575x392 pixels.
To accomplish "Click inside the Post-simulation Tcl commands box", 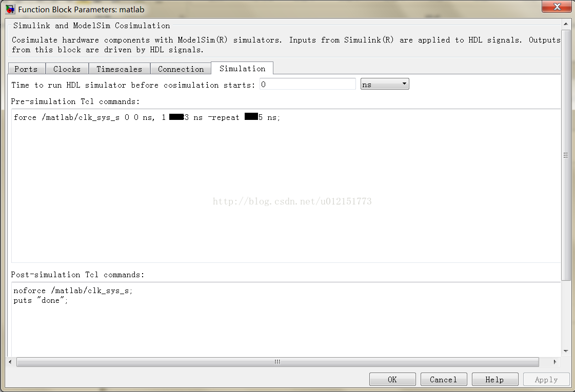I will click(286, 319).
